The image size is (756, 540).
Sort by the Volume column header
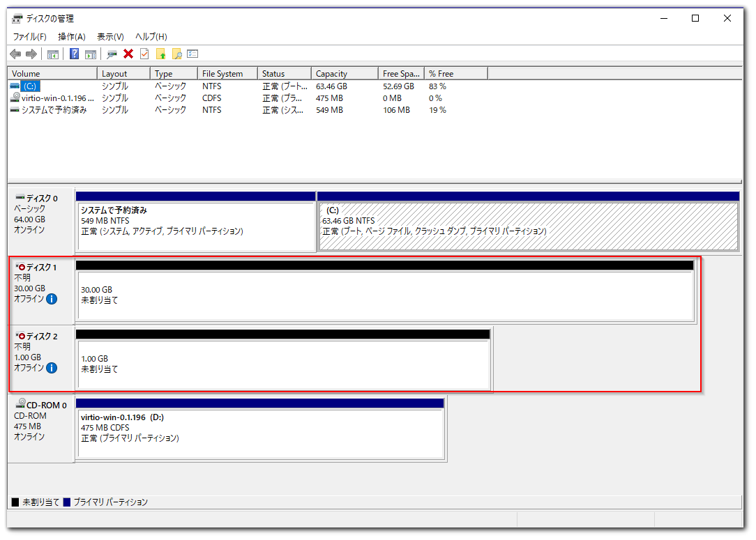[52, 74]
